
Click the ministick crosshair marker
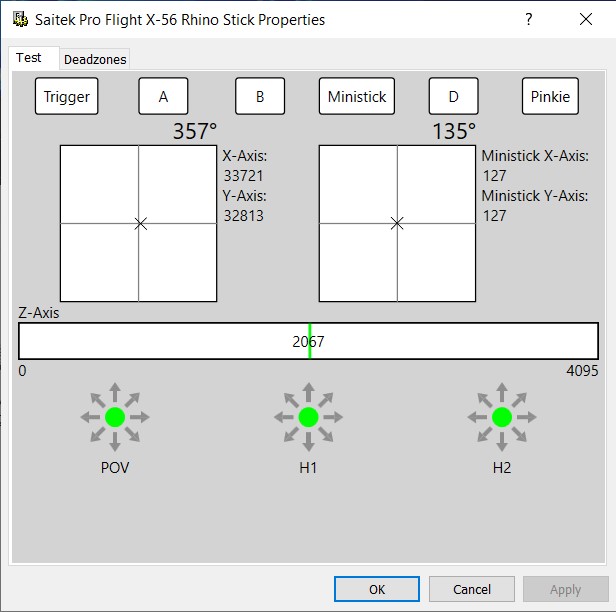tap(397, 224)
